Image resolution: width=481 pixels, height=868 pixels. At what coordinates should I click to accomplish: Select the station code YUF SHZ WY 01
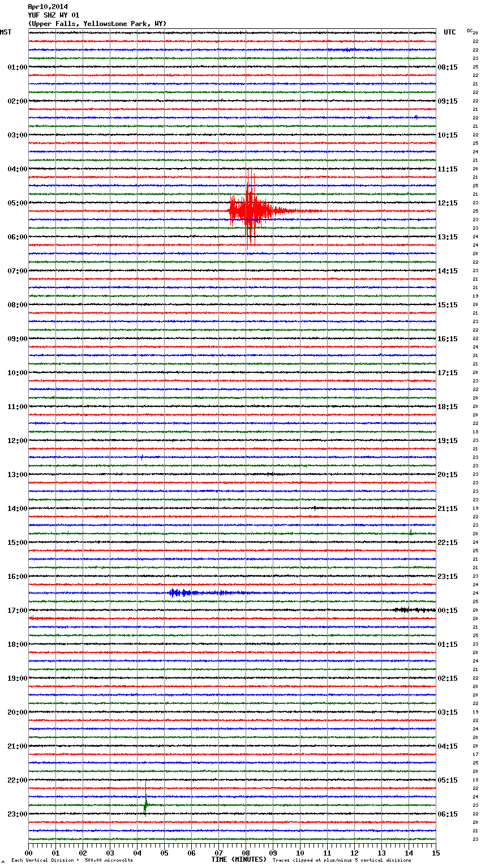[x=53, y=15]
